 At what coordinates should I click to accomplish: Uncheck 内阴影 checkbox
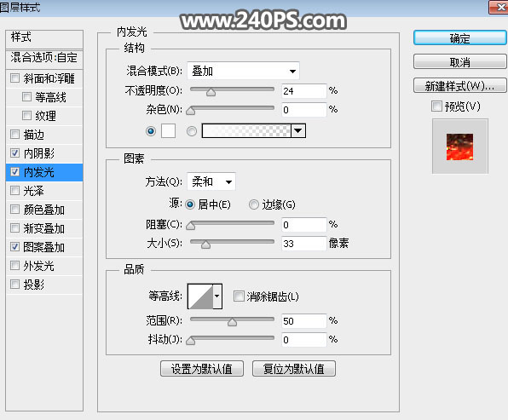(14, 152)
